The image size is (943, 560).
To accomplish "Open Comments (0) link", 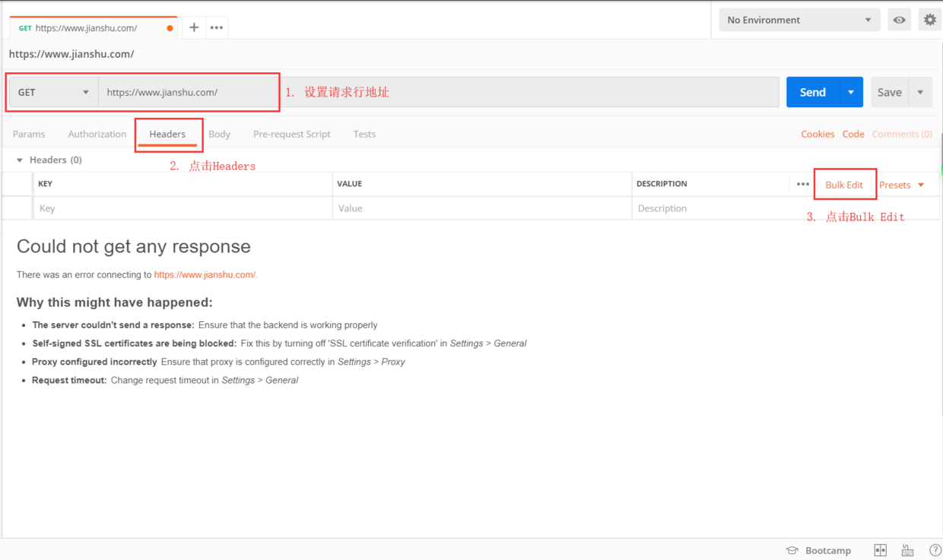I will [902, 134].
